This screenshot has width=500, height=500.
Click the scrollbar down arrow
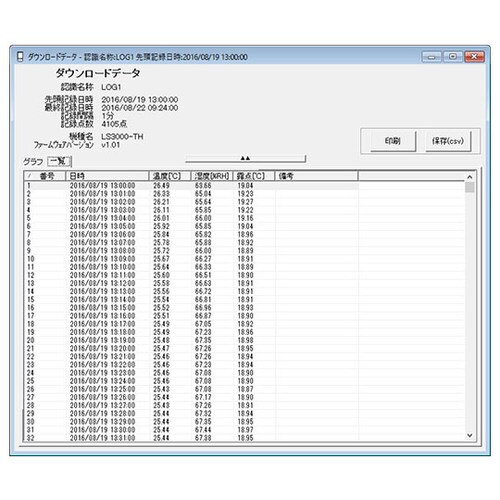(x=470, y=435)
